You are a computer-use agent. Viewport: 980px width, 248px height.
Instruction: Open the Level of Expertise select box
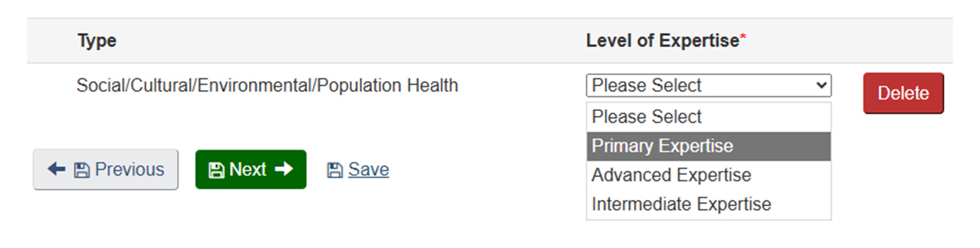708,85
